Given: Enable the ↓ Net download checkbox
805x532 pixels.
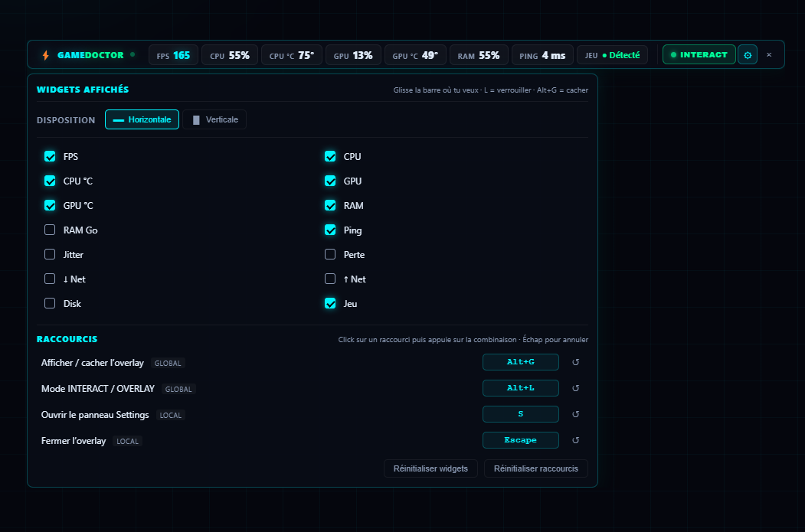Looking at the screenshot, I should click(50, 279).
